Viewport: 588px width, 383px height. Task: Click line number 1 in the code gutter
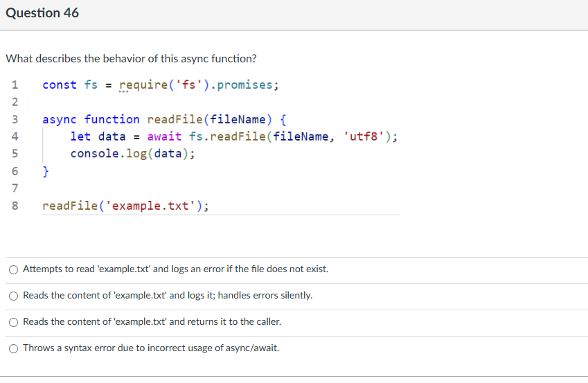pyautogui.click(x=15, y=85)
